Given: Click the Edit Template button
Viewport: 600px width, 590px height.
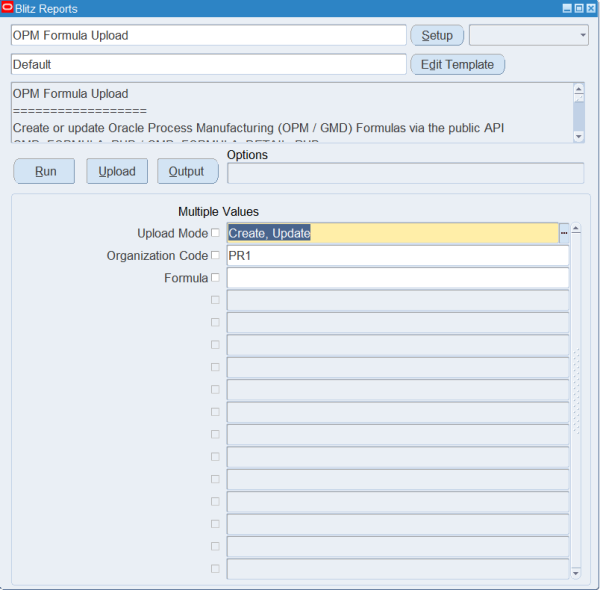Looking at the screenshot, I should pos(457,64).
